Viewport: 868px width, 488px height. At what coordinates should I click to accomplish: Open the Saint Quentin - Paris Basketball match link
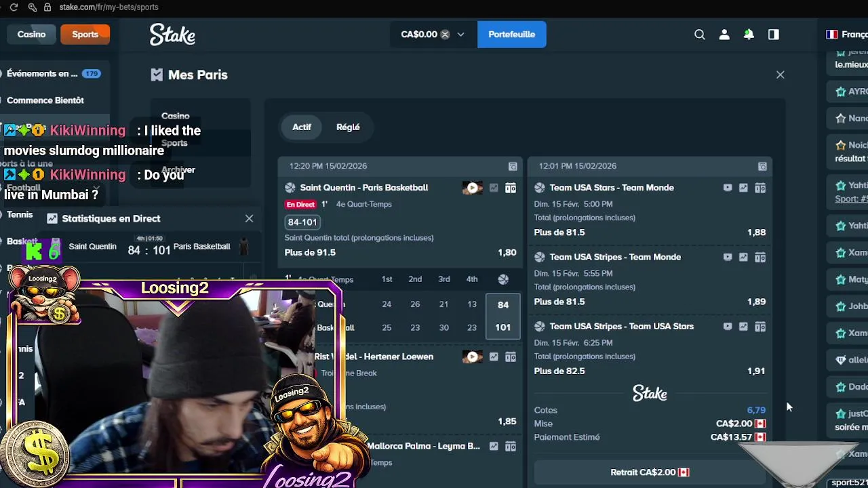coord(364,188)
